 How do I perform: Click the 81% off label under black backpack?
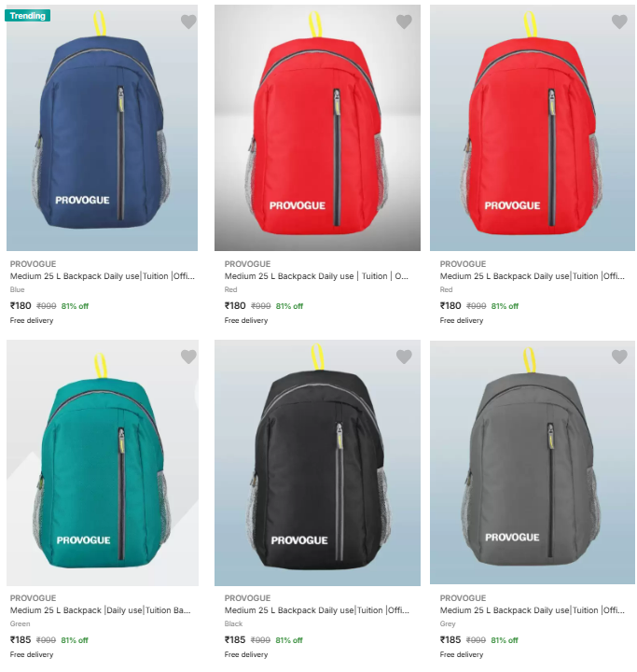tap(289, 640)
